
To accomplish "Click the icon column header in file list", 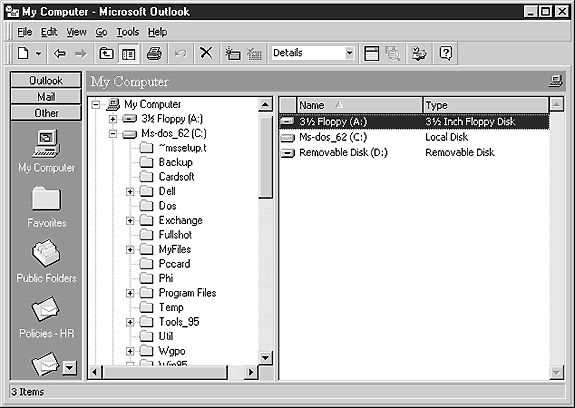I will (x=288, y=105).
